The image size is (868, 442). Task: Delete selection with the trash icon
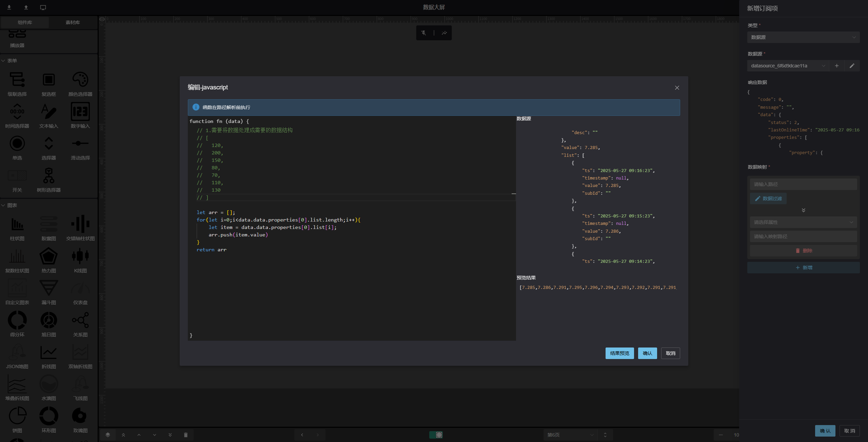coord(186,435)
